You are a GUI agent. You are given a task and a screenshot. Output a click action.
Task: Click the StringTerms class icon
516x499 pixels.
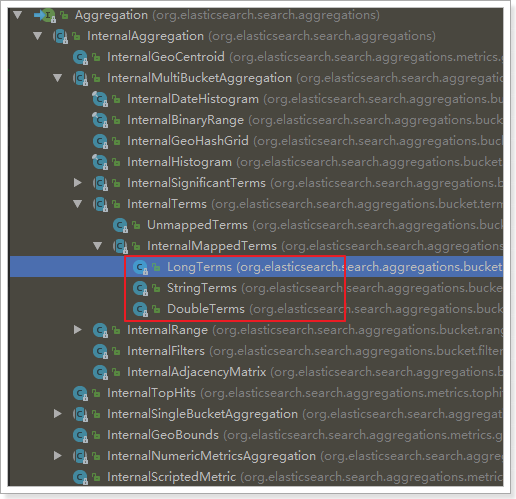(x=141, y=289)
